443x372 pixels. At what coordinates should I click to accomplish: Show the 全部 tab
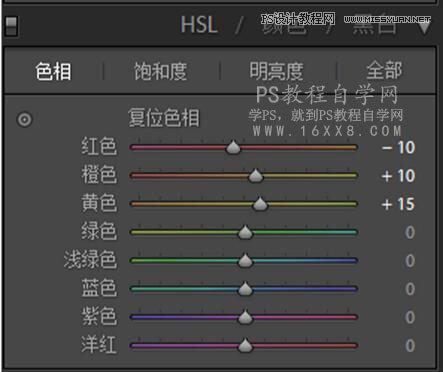click(x=384, y=71)
